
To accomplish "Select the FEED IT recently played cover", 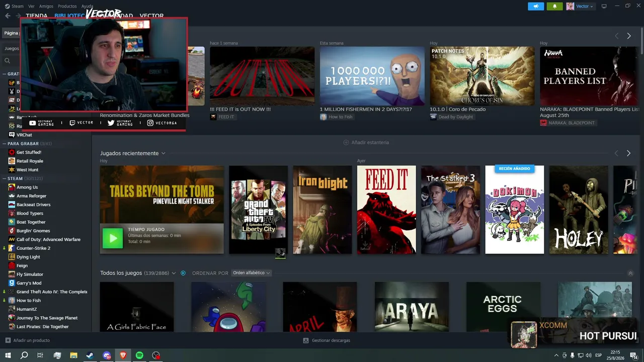I will (x=386, y=210).
